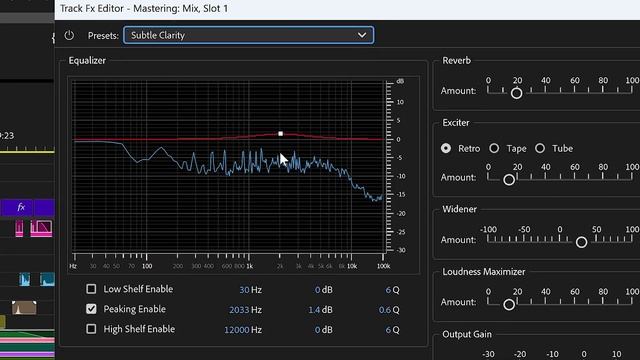The width and height of the screenshot is (640, 360).
Task: Click the Peaking frequency value 2033 Hz
Action: tap(239, 310)
